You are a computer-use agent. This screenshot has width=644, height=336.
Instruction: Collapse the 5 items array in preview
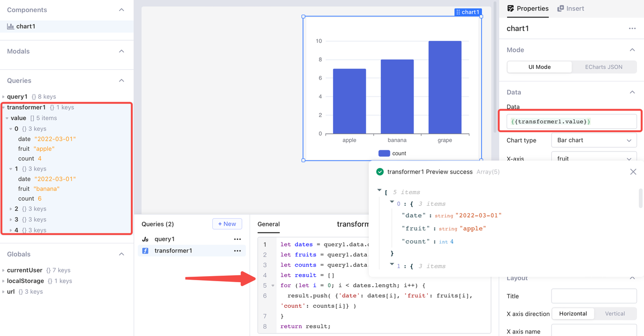click(379, 190)
